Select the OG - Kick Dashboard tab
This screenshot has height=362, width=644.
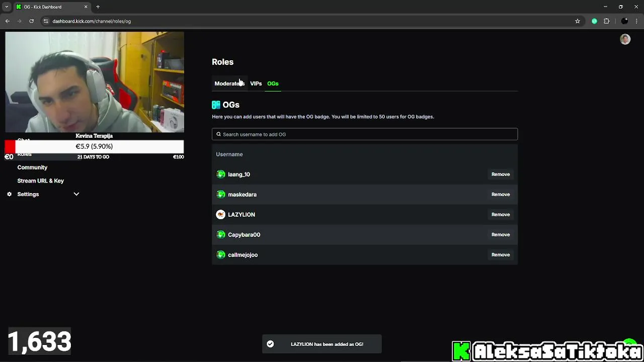point(52,7)
